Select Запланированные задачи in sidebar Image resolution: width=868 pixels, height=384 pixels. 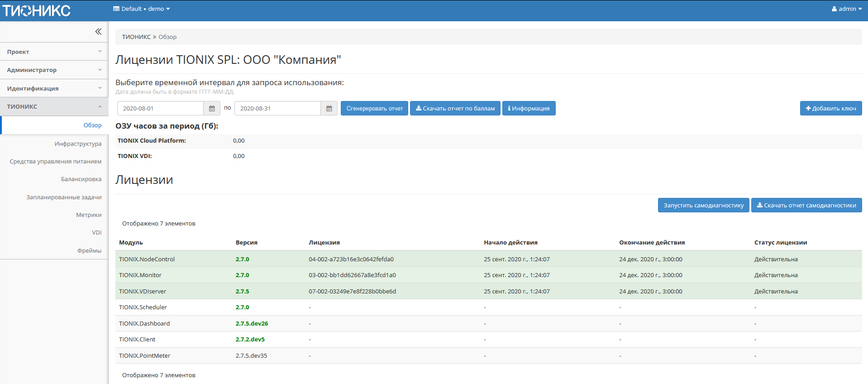point(64,197)
